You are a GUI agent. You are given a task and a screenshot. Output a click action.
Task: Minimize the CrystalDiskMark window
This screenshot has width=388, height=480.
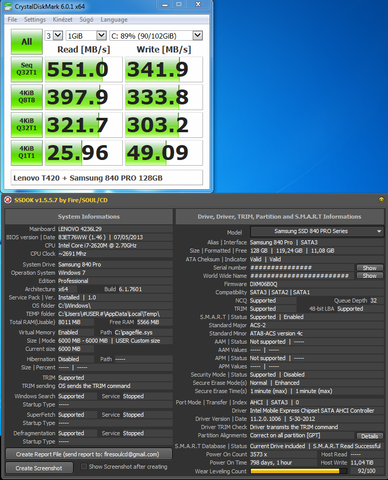165,5
